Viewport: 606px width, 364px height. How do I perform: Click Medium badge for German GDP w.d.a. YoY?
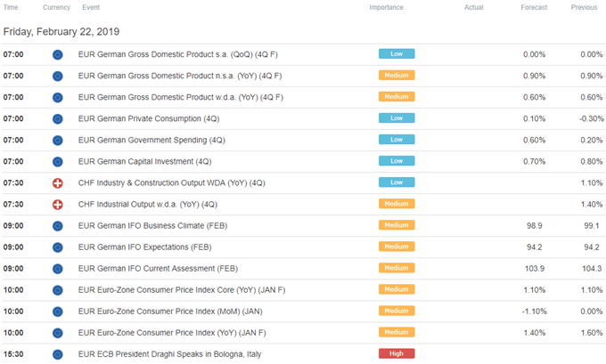397,97
